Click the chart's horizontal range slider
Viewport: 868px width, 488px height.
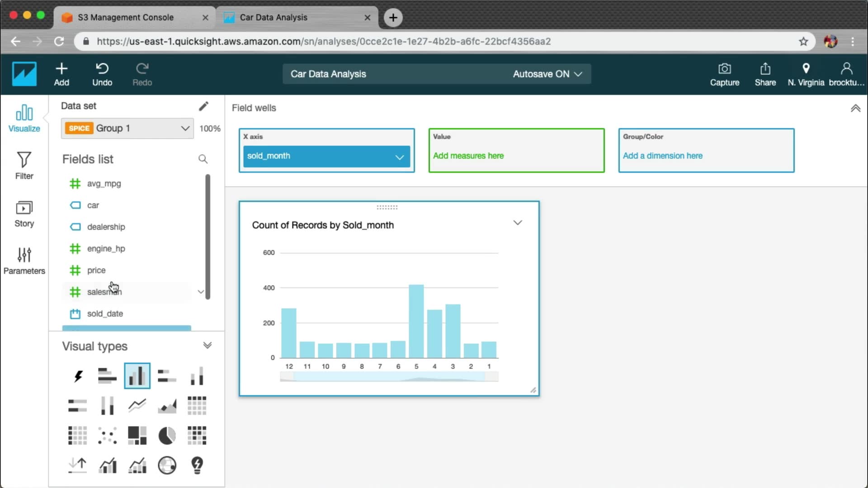(389, 376)
